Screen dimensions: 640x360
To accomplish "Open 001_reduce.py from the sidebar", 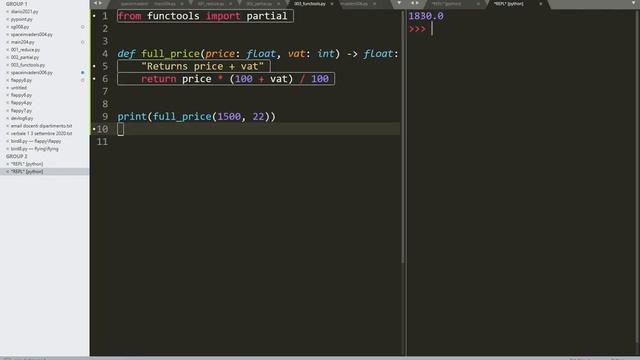I will (x=25, y=50).
